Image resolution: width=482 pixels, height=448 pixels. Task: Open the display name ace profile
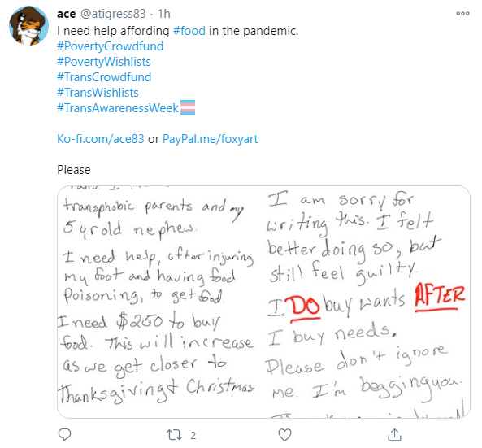tap(66, 14)
